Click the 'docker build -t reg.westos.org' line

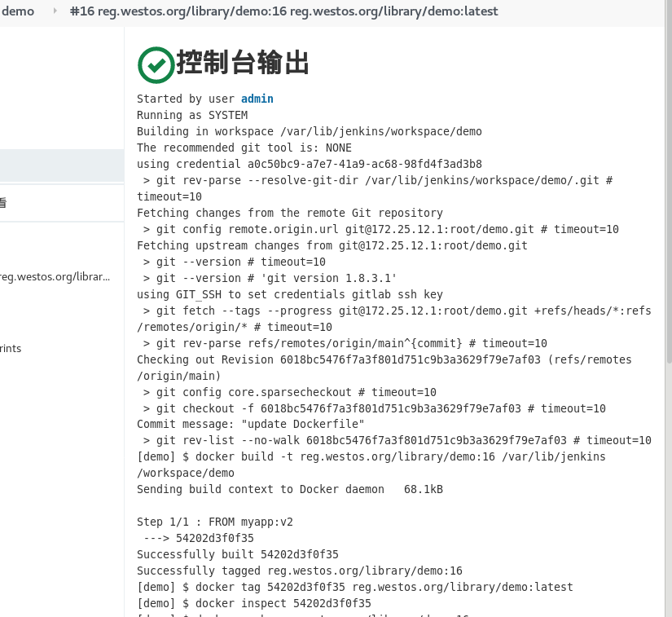371,465
